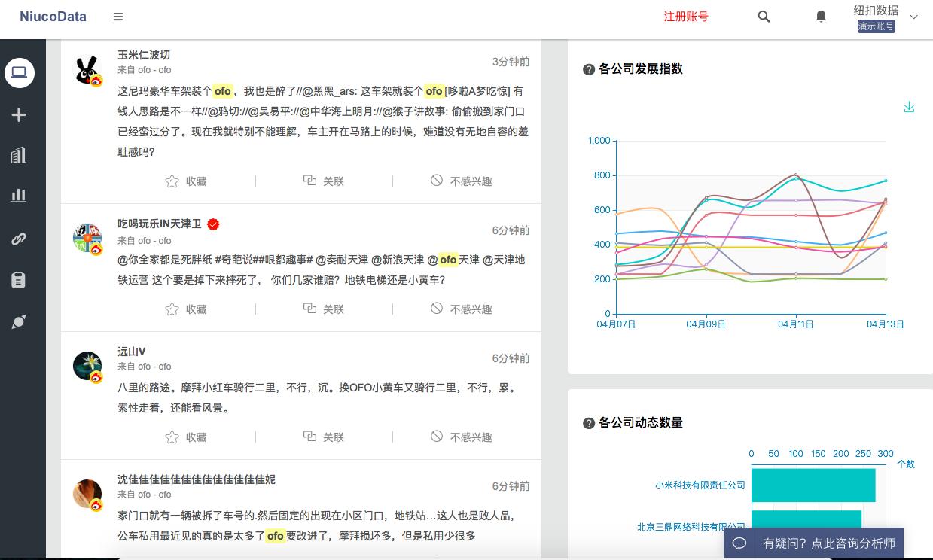This screenshot has width=933, height=560.
Task: Mark the 玉米仁波切 post as 不感兴趣
Action: [x=462, y=181]
